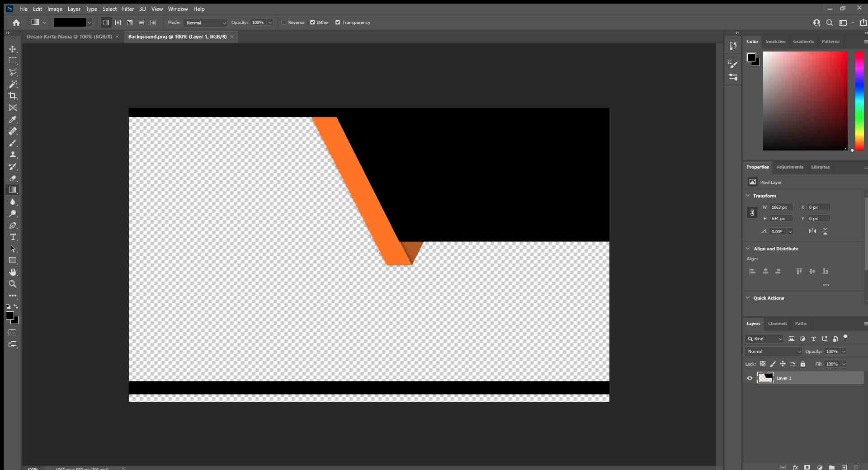Select the Brush tool
Screen dimensions: 868x470
13,143
